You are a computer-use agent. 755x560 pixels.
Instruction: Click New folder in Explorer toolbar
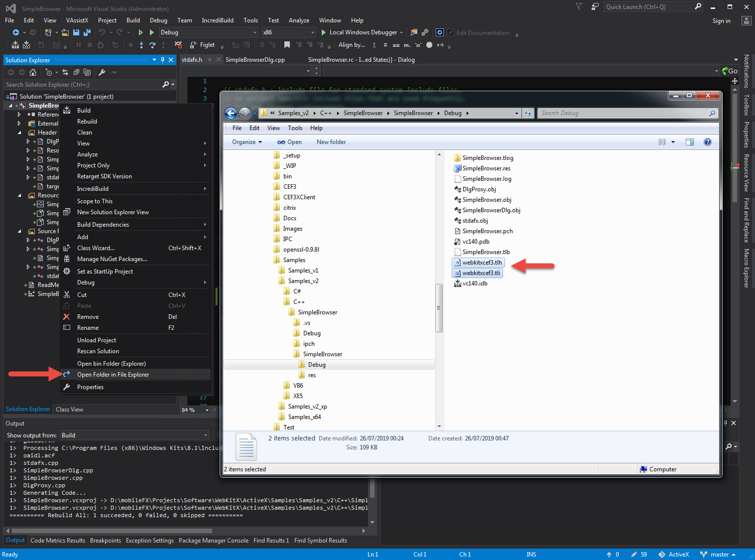(x=331, y=142)
